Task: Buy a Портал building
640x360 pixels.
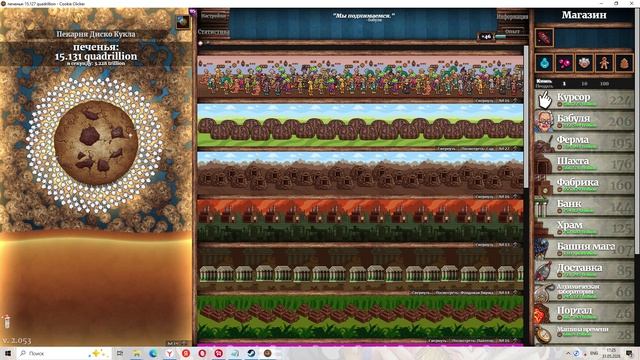Action: (584, 313)
